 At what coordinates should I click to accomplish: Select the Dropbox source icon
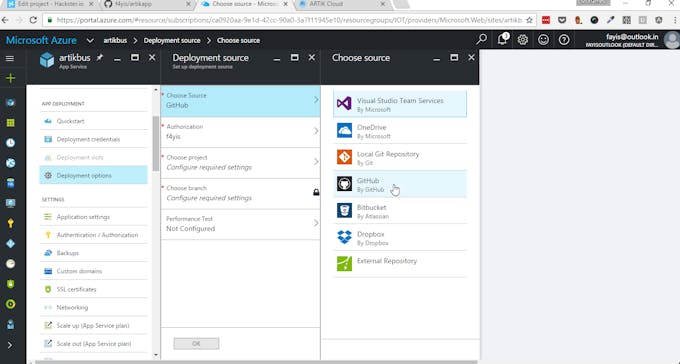point(344,237)
